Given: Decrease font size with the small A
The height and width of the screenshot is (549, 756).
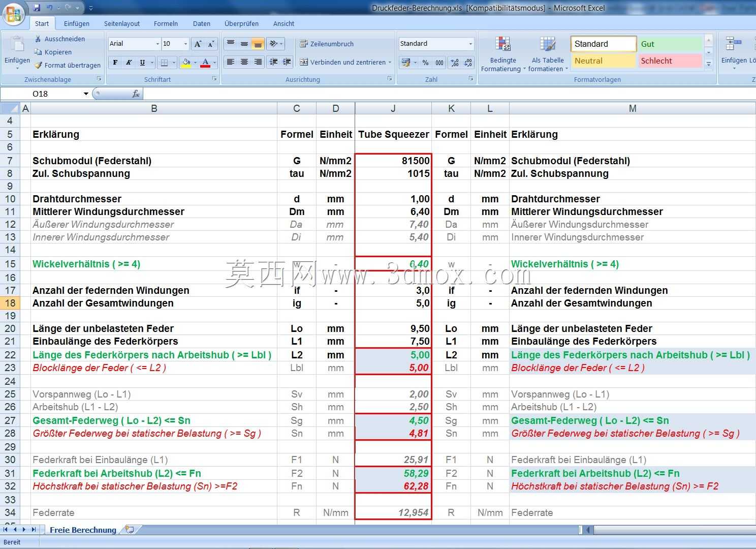Looking at the screenshot, I should pos(211,44).
